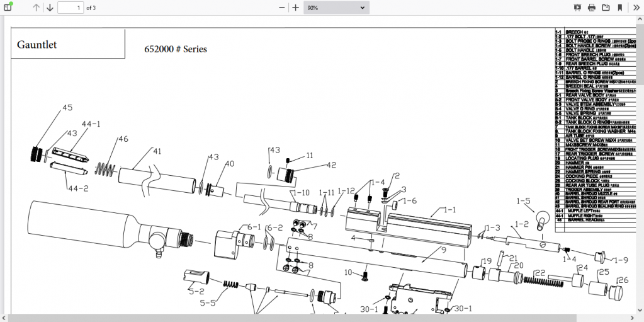Click part label "44-2"
This screenshot has width=644, height=322.
tap(78, 188)
